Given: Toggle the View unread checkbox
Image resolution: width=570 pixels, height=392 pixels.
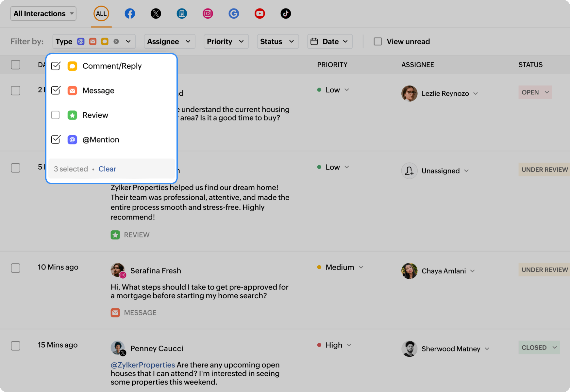Looking at the screenshot, I should pyautogui.click(x=378, y=41).
